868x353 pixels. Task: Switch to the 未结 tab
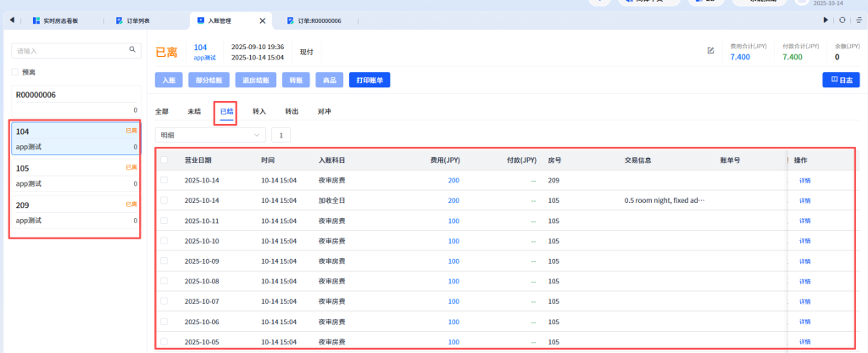coord(194,111)
